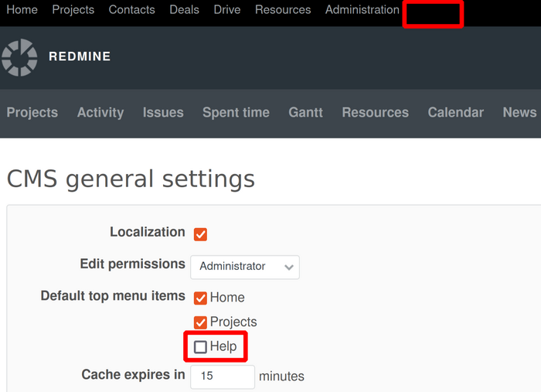Image resolution: width=541 pixels, height=392 pixels.
Task: Open the Calendar tab
Action: (x=455, y=113)
